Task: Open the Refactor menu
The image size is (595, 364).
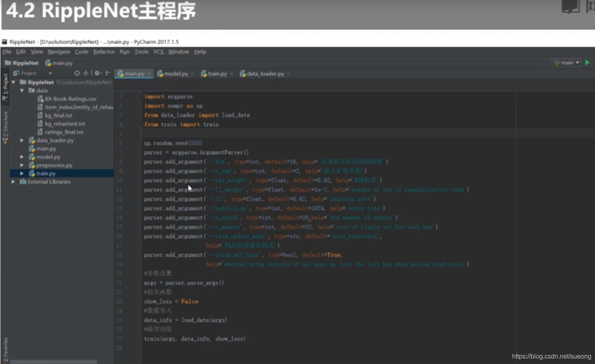Action: tap(104, 52)
